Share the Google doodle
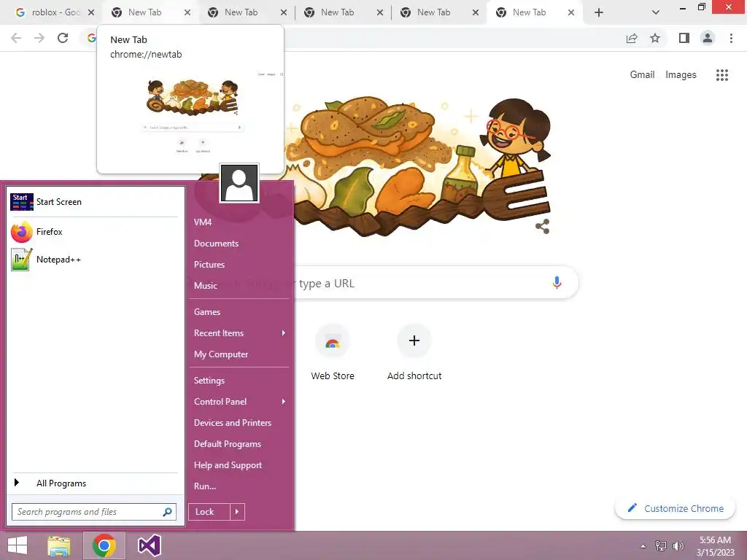 [x=542, y=227]
